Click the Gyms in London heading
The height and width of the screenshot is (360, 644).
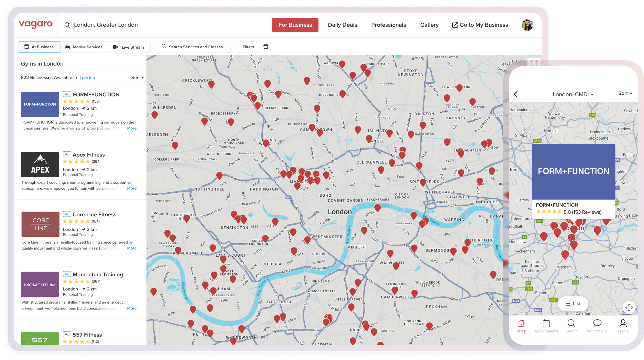point(42,64)
